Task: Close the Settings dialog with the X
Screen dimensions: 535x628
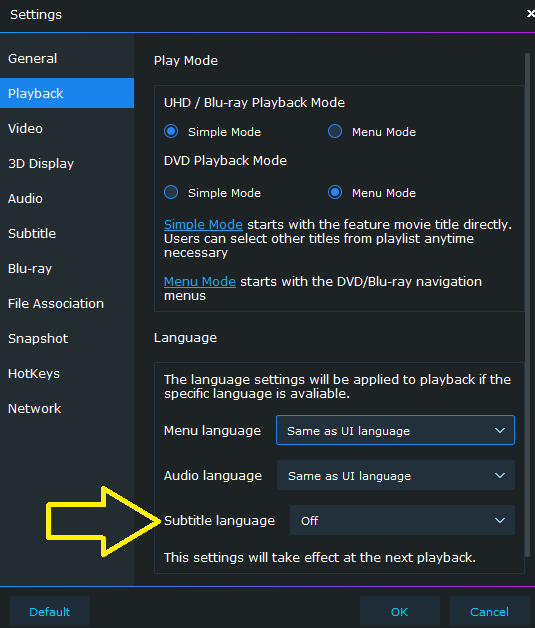Action: click(x=530, y=14)
